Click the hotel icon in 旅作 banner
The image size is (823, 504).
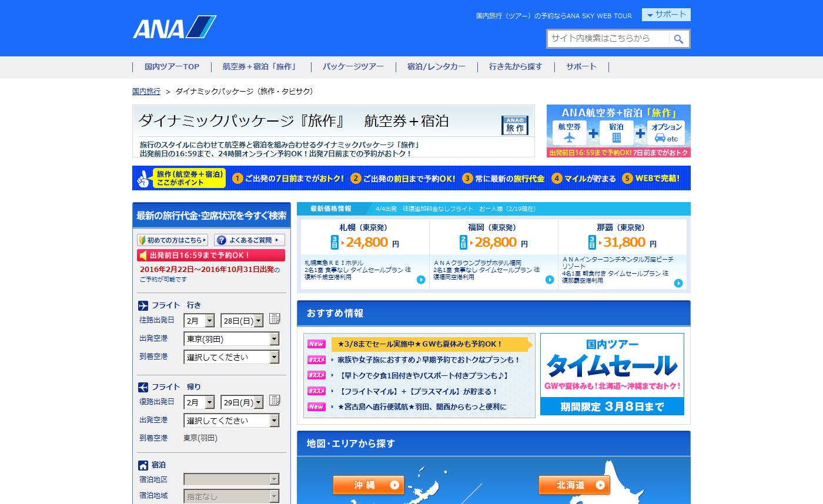[x=617, y=138]
